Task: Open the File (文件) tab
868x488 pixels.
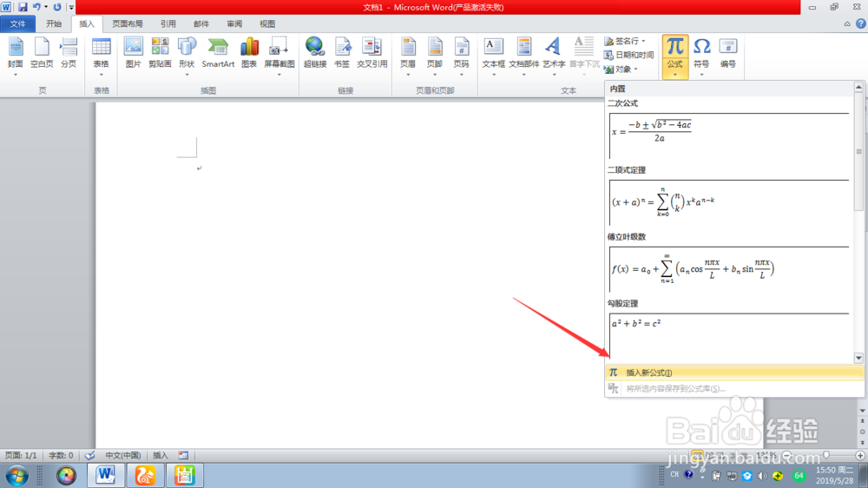Action: pos(17,23)
